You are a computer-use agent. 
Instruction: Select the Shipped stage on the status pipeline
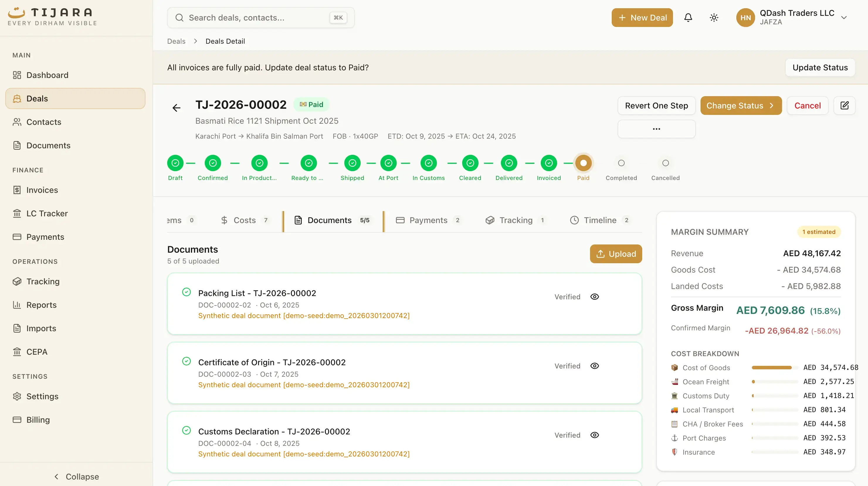(x=352, y=163)
